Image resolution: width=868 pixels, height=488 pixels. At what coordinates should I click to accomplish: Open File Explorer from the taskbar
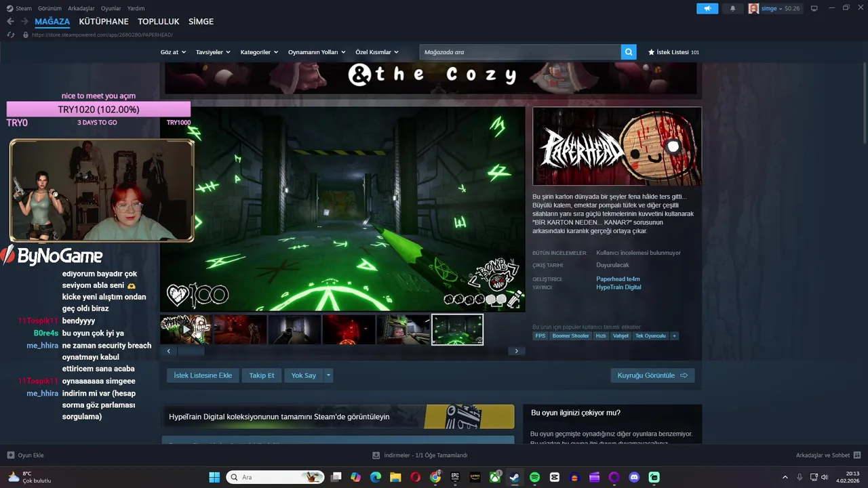[395, 477]
